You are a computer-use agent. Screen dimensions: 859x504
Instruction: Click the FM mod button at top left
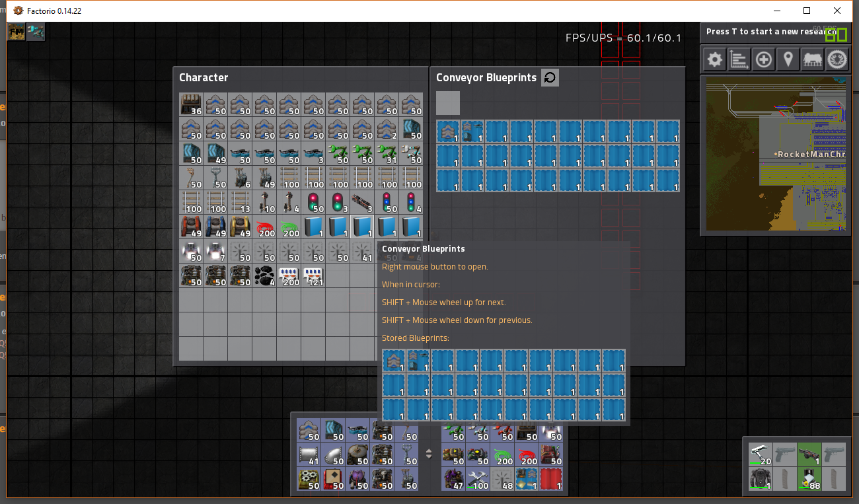[16, 32]
